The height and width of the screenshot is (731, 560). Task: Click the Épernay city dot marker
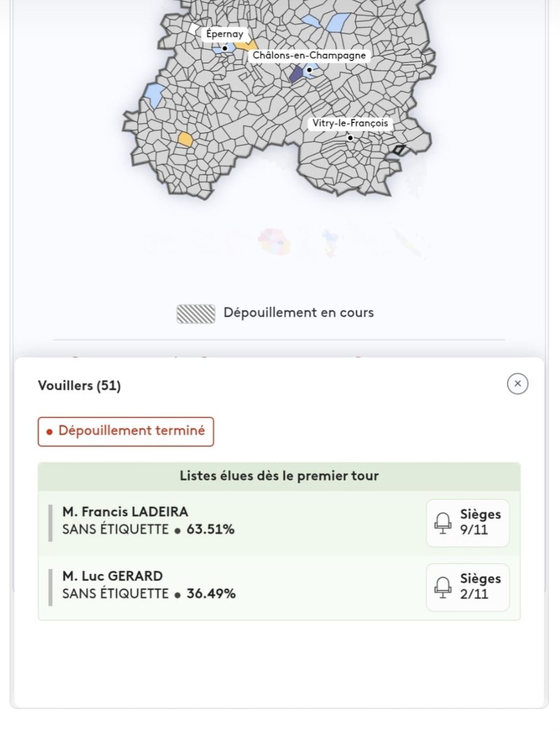[x=225, y=48]
